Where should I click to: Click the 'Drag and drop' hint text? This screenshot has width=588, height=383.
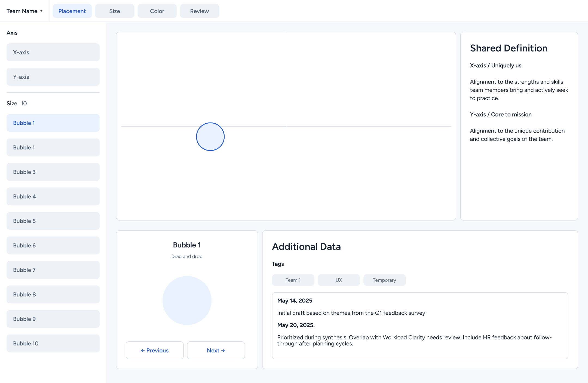(187, 256)
